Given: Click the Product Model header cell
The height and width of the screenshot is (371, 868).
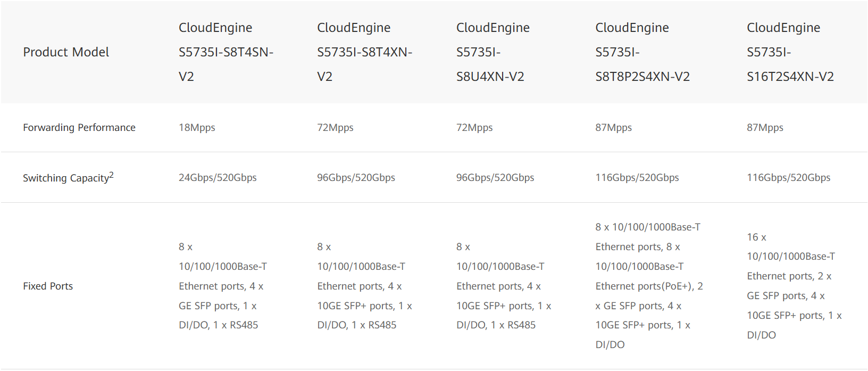Looking at the screenshot, I should pos(66,52).
